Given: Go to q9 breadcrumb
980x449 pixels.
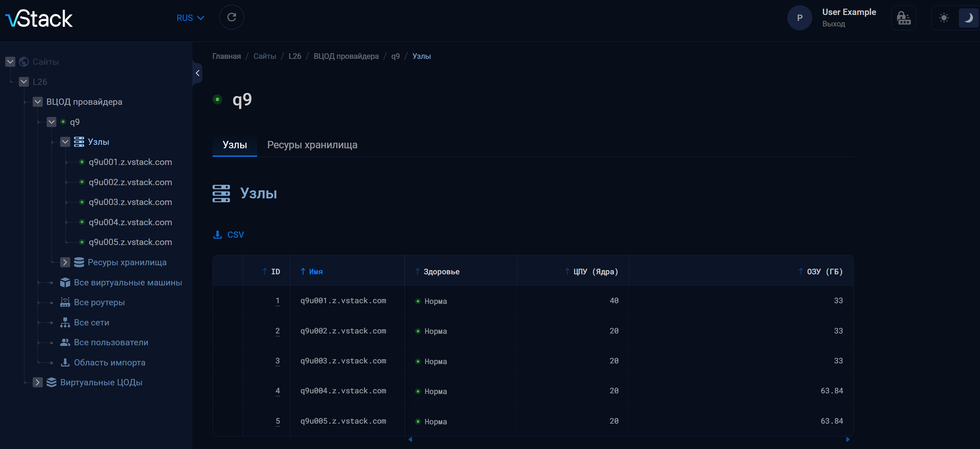Looking at the screenshot, I should point(395,56).
